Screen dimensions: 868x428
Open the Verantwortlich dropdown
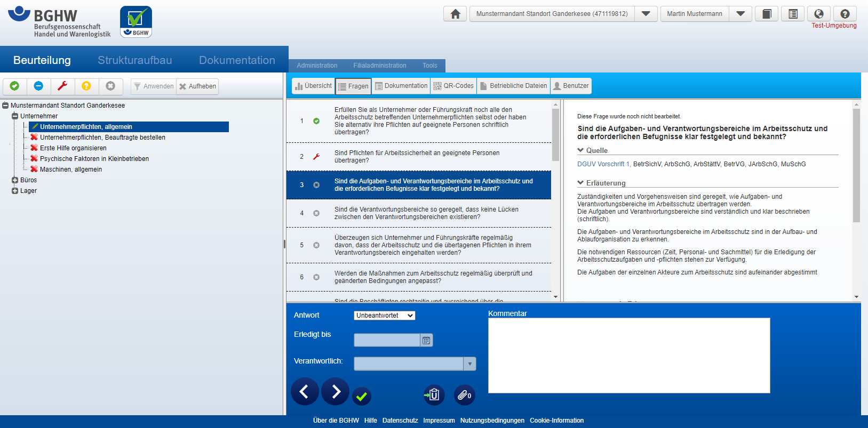pyautogui.click(x=469, y=364)
